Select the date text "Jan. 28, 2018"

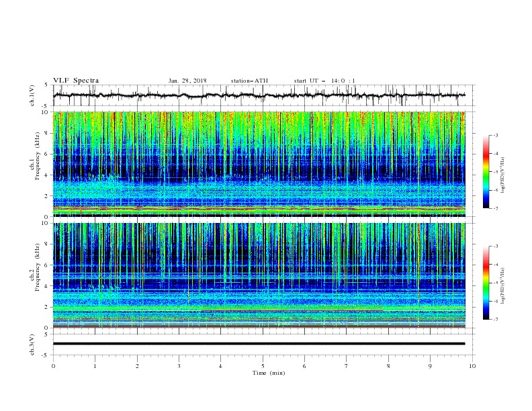click(x=187, y=81)
